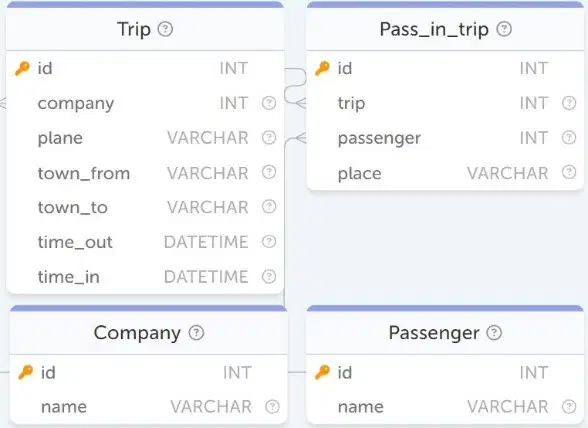Select key icon in Passenger id row
This screenshot has height=428, width=588.
coord(322,372)
